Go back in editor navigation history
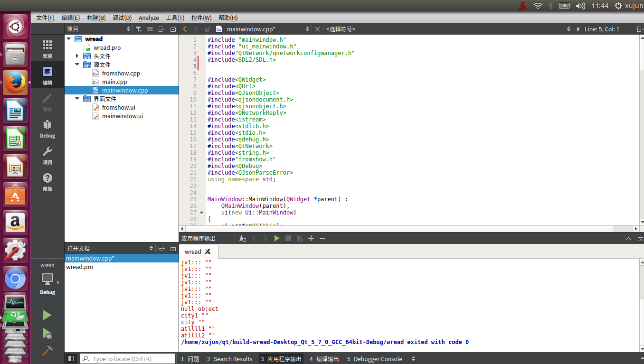 pos(185,29)
